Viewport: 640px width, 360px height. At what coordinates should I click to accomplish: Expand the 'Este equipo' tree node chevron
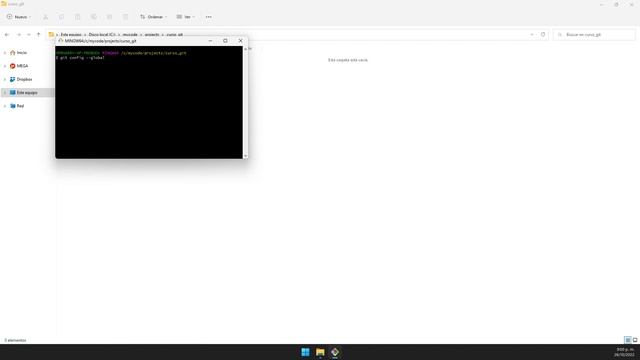click(x=5, y=93)
